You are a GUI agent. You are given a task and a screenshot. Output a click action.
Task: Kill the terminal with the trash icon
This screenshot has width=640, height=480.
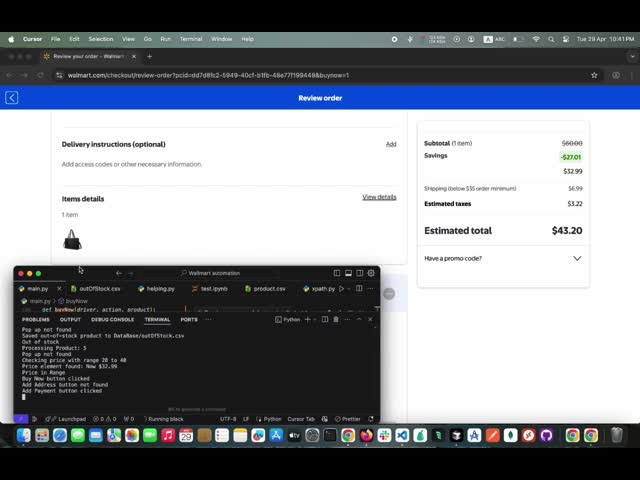336,320
